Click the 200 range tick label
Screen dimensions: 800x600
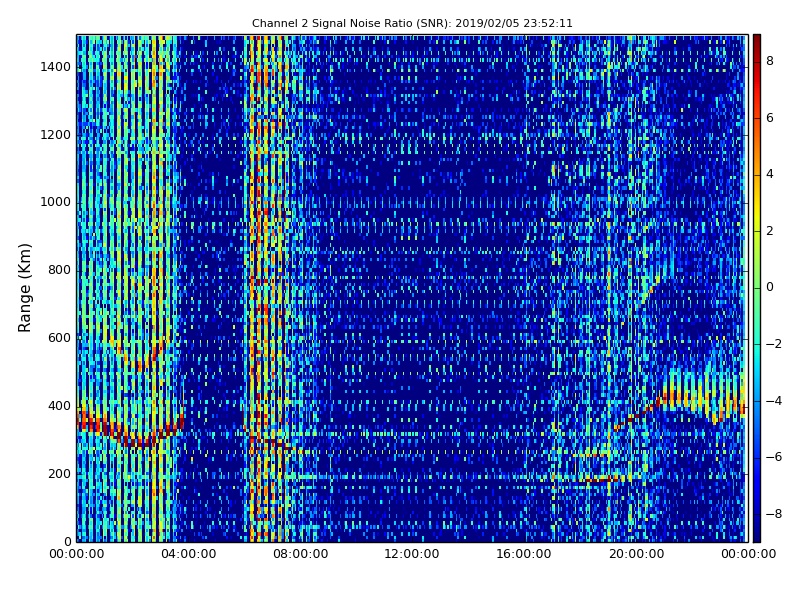[59, 473]
